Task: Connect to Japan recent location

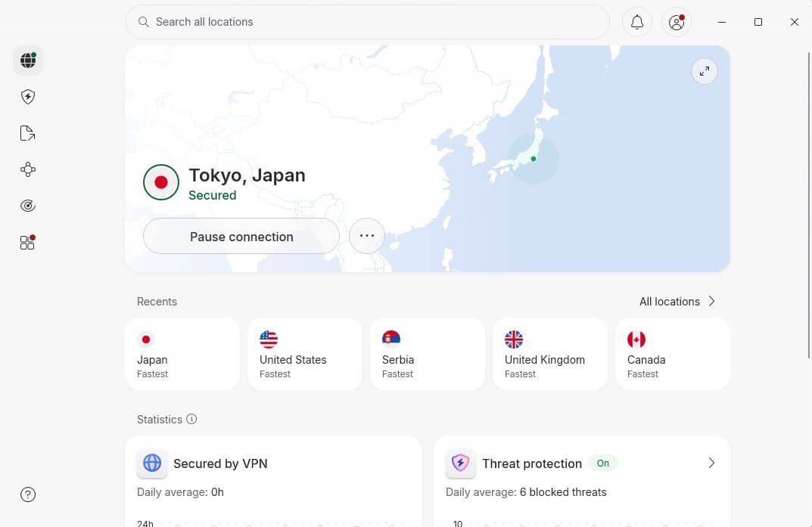Action: [182, 354]
